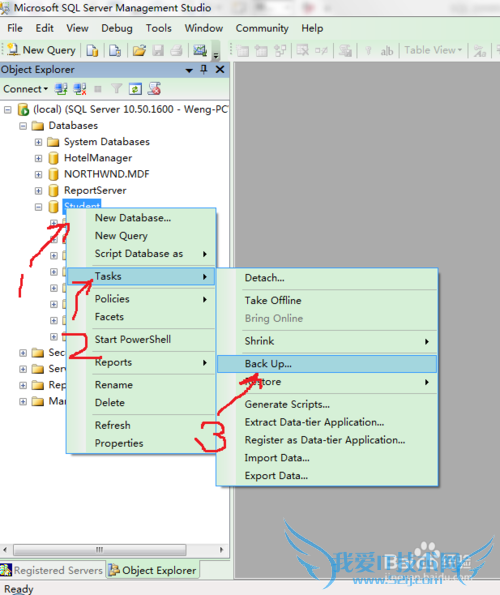This screenshot has height=595, width=500.
Task: Open the Table View dropdown
Action: (433, 50)
